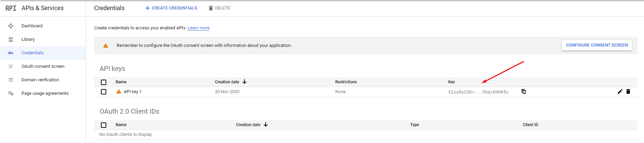This screenshot has width=644, height=143.
Task: Click the Credentials page title
Action: click(109, 8)
